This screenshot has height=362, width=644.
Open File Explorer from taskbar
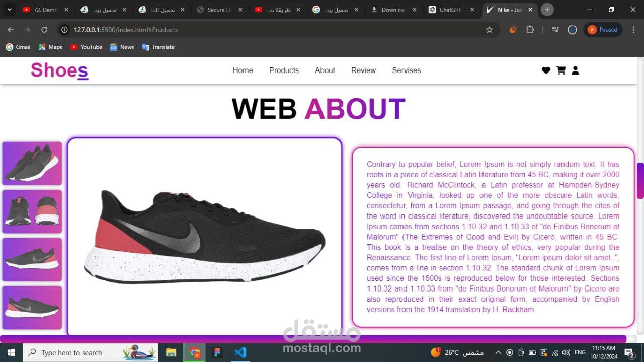(171, 352)
